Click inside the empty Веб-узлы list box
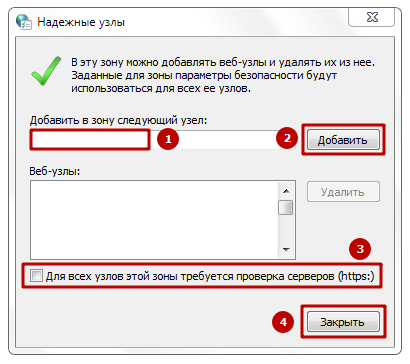The width and height of the screenshot is (410, 364). [154, 220]
